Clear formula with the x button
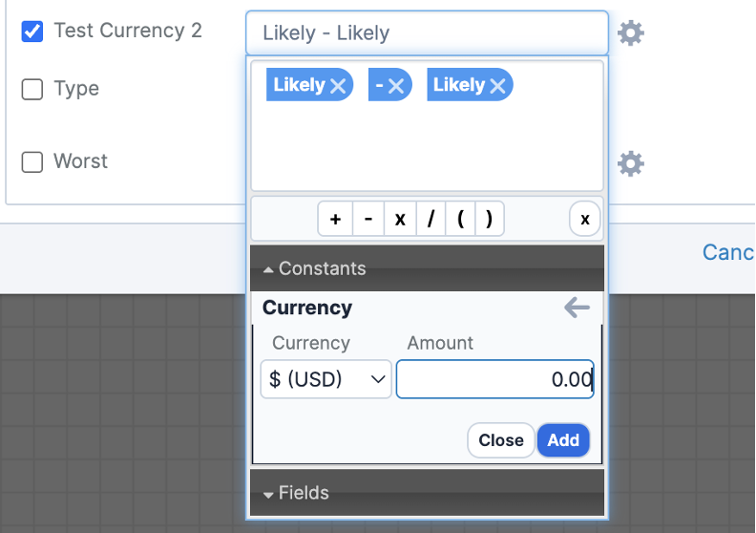Image resolution: width=756 pixels, height=533 pixels. (584, 219)
